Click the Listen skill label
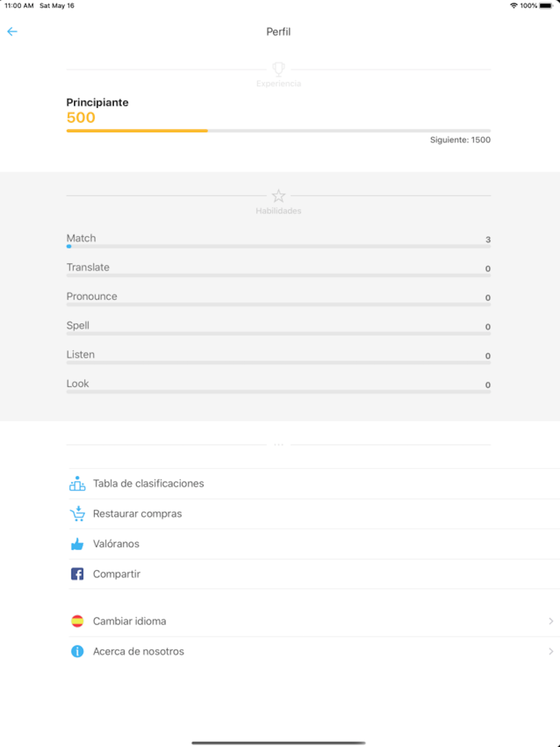This screenshot has height=747, width=560. coord(80,354)
